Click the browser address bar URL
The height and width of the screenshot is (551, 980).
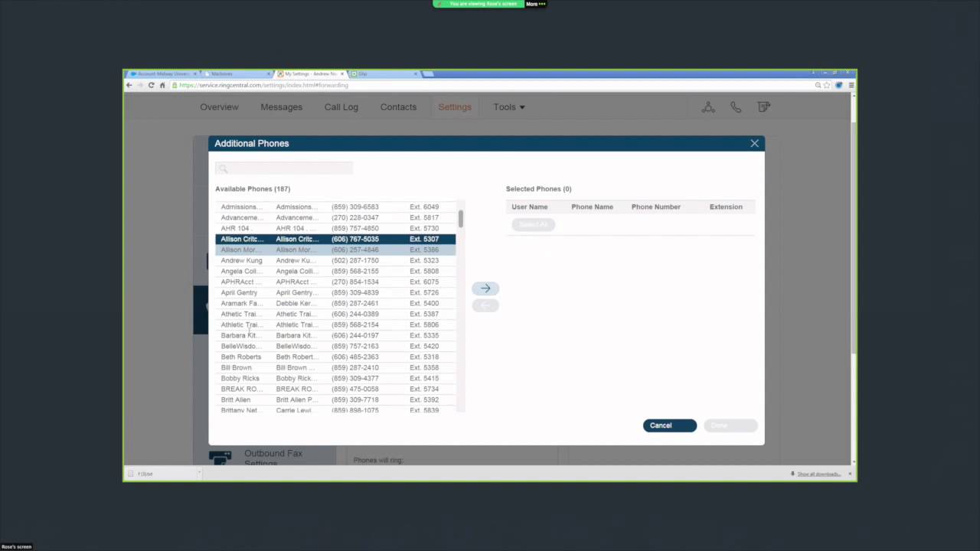pyautogui.click(x=263, y=85)
